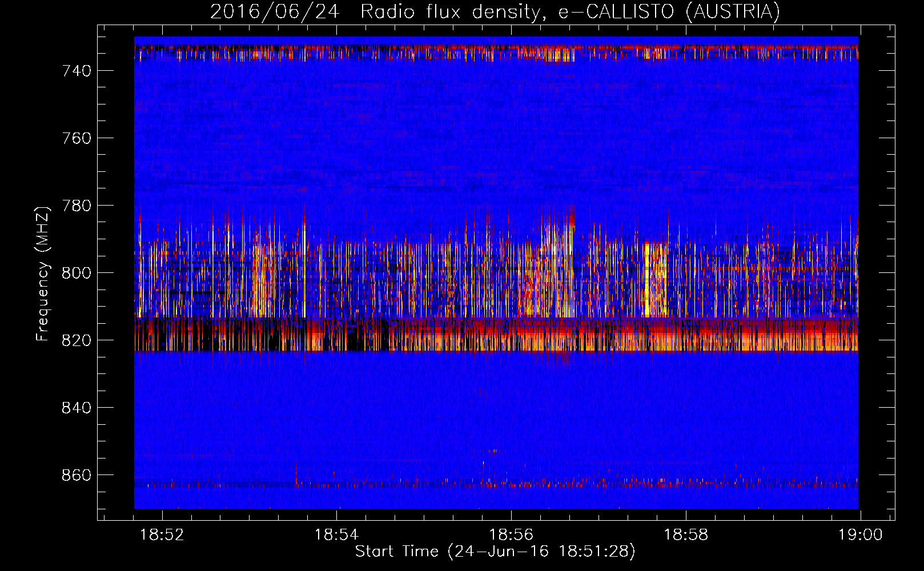The height and width of the screenshot is (571, 924).
Task: Click the 19:00 time tick label
Action: click(x=860, y=535)
